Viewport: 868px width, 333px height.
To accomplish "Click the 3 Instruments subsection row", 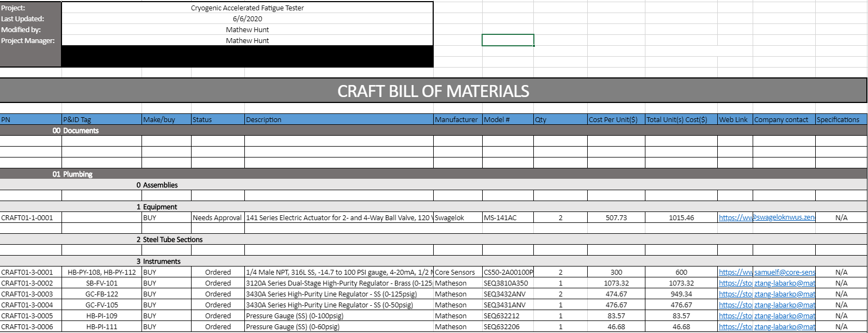I will tap(158, 261).
